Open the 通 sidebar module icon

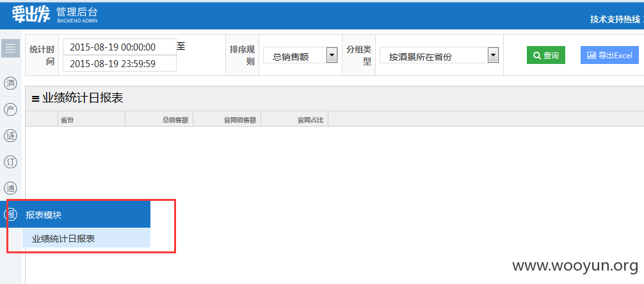[10, 189]
